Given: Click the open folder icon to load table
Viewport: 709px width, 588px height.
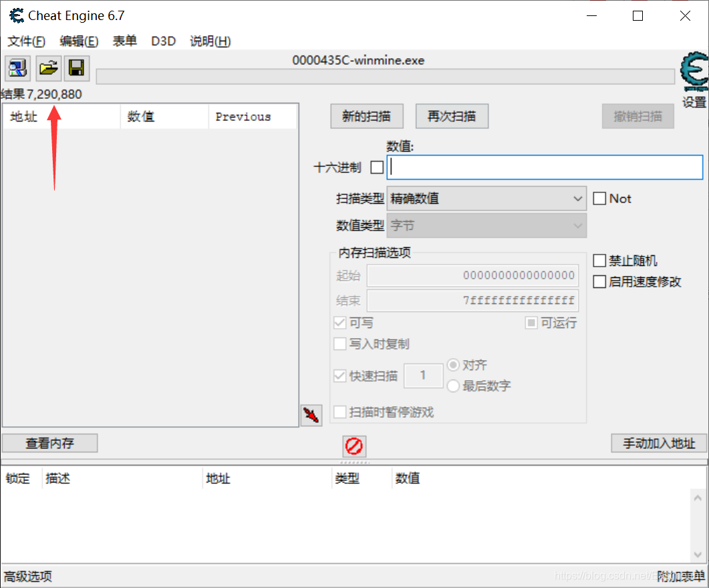Looking at the screenshot, I should coord(48,68).
